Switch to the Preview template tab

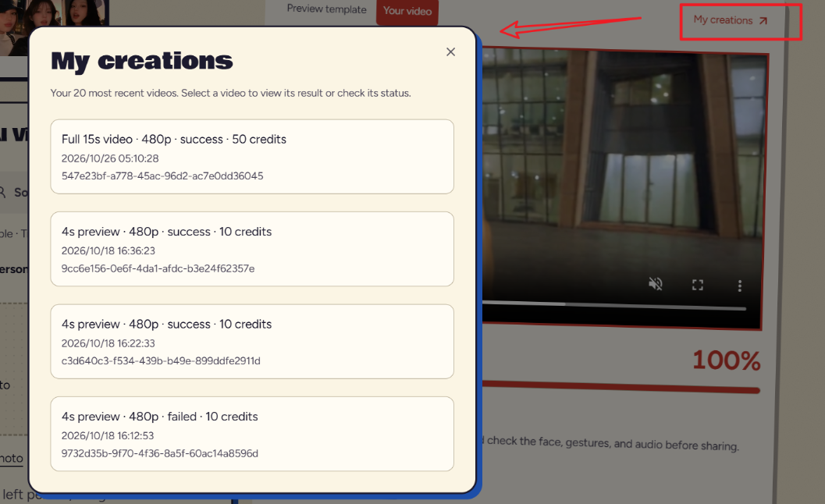click(326, 9)
